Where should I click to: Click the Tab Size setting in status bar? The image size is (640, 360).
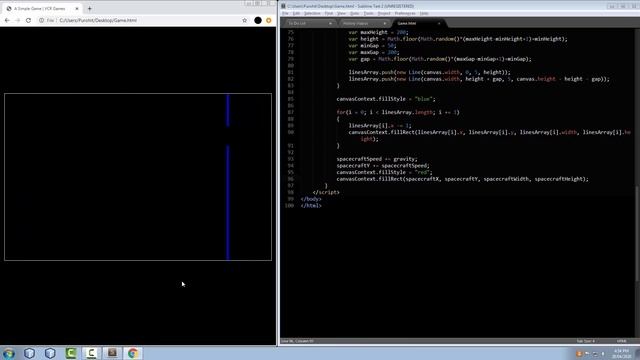pyautogui.click(x=585, y=341)
